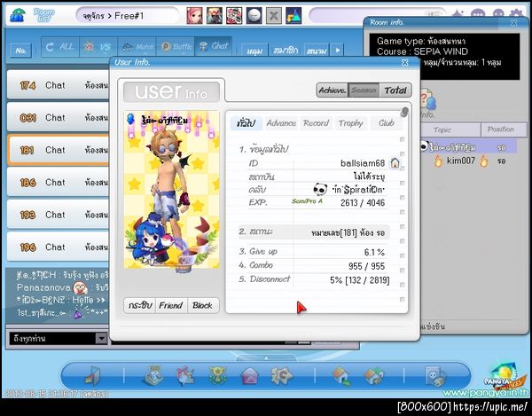This screenshot has height=416, width=532.
Task: Select chat room number 174
Action: [x=58, y=85]
